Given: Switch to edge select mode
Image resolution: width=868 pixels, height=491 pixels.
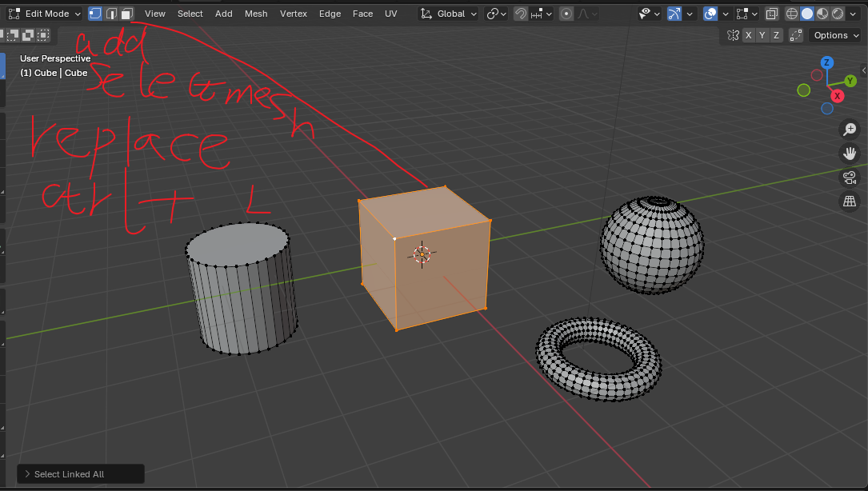Looking at the screenshot, I should (x=111, y=14).
